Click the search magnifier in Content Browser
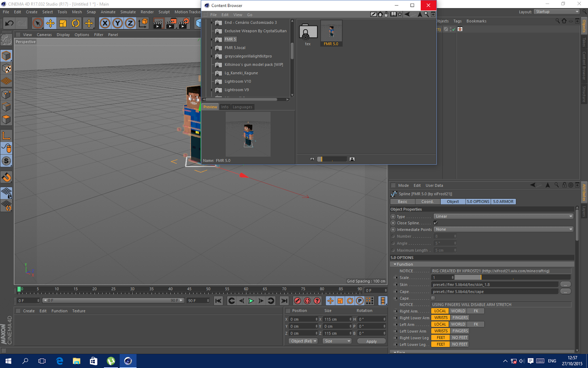Image resolution: width=588 pixels, height=368 pixels. click(x=426, y=14)
